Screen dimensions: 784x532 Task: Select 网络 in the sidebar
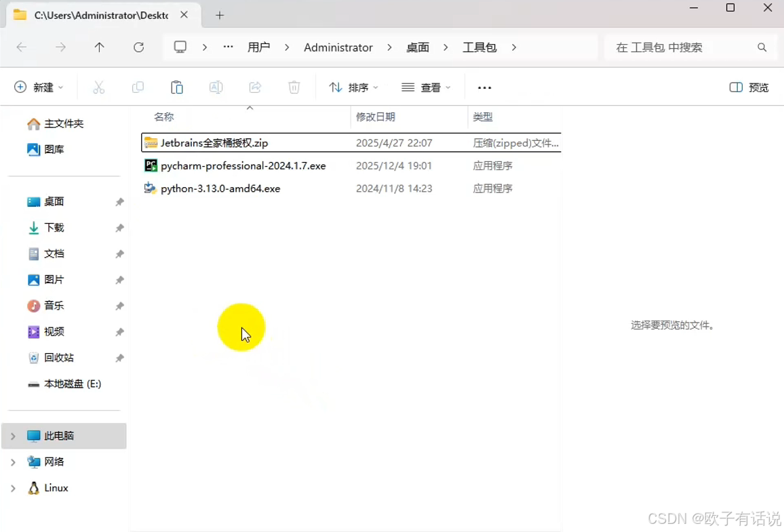(46, 462)
